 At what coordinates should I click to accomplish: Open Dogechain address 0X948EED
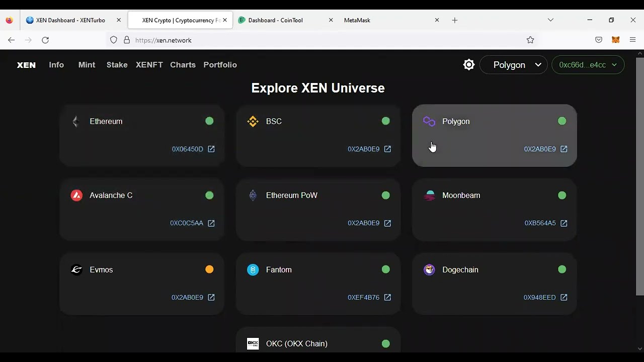point(539,298)
